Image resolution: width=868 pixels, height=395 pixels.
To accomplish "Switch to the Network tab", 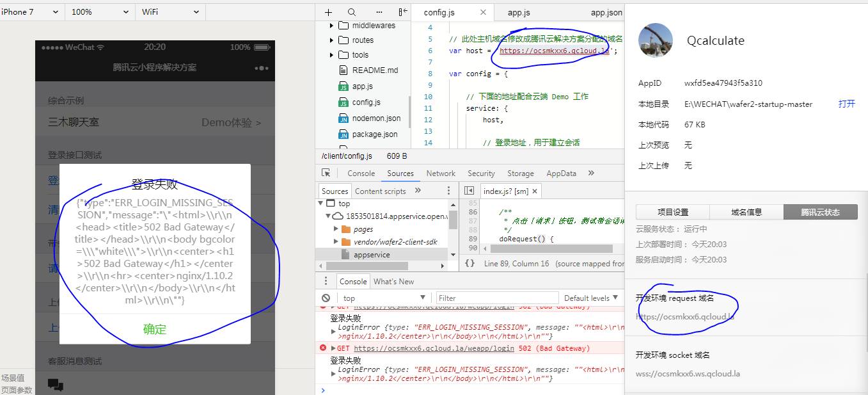I will pos(441,173).
